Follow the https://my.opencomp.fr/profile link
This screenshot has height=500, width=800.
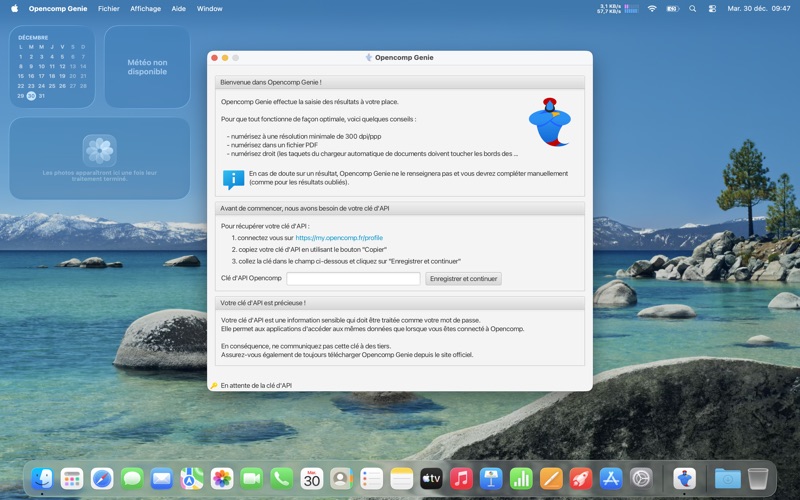point(339,238)
